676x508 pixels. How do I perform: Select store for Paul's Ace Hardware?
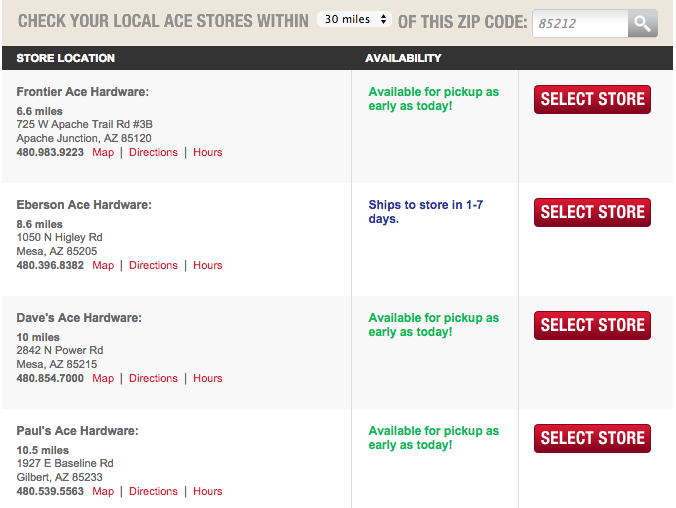click(592, 438)
